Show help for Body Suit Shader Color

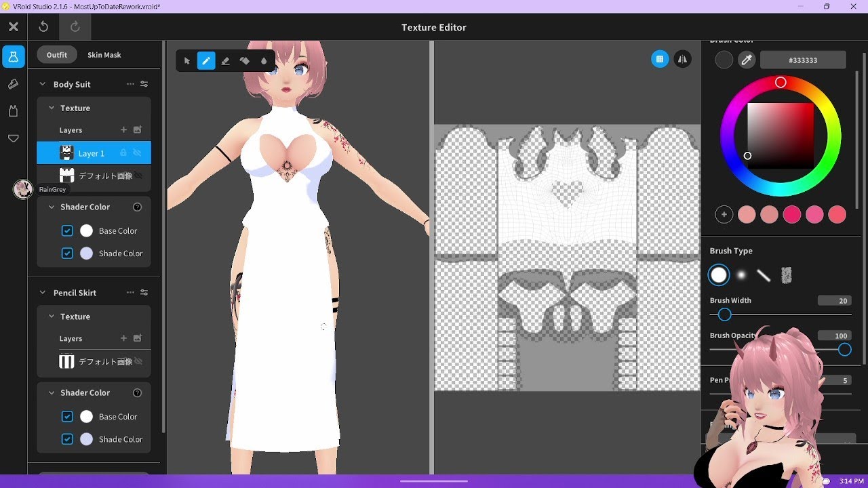click(138, 207)
